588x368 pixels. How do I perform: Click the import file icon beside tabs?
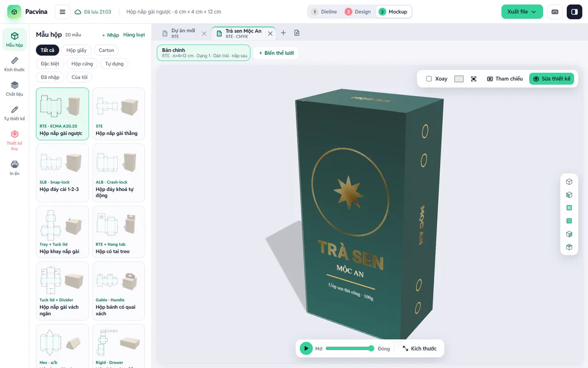(297, 33)
